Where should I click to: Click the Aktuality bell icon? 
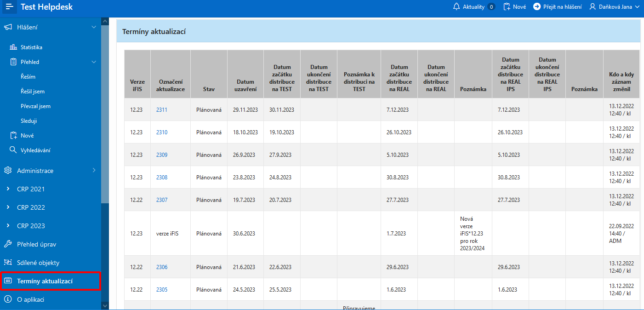(x=456, y=7)
